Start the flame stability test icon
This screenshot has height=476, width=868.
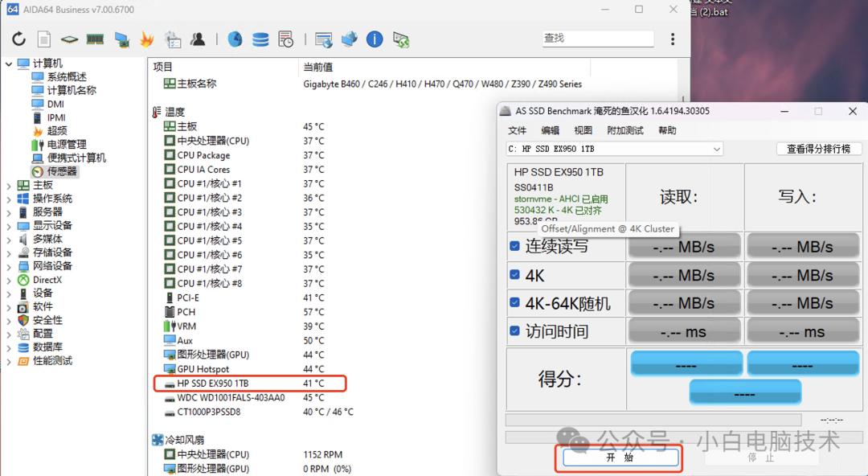147,39
